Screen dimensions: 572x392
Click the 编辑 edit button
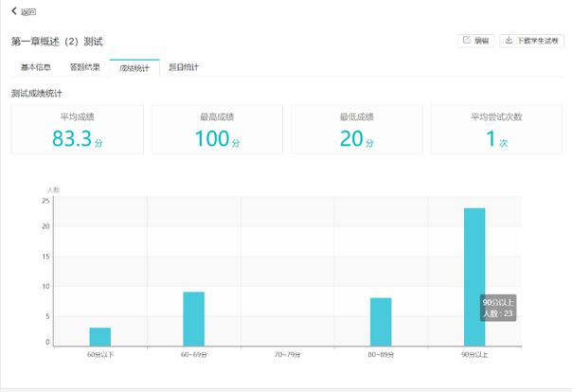pyautogui.click(x=475, y=41)
